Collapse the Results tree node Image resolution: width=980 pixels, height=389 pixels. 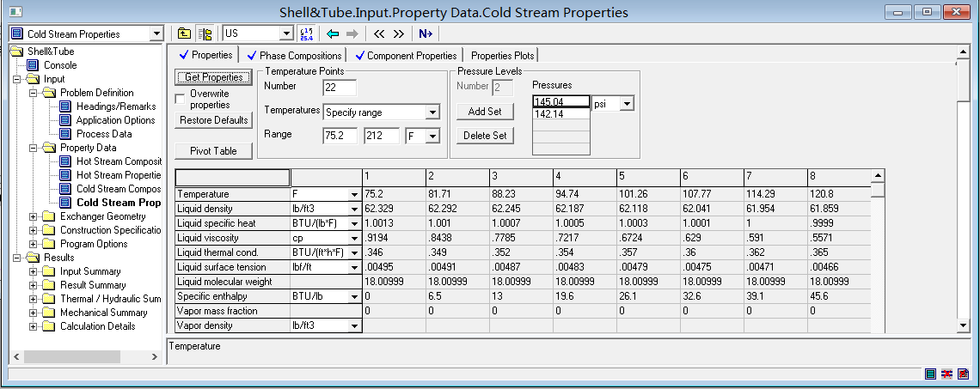17,258
